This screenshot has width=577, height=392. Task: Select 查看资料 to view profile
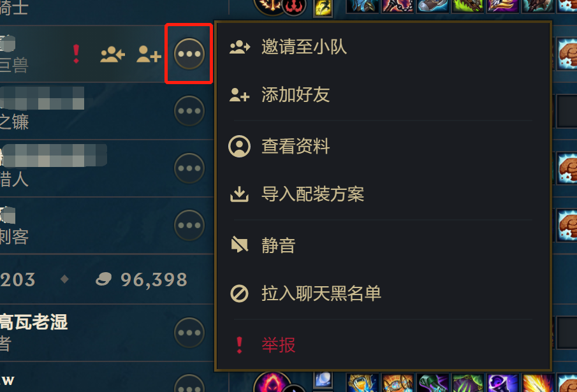(x=383, y=147)
